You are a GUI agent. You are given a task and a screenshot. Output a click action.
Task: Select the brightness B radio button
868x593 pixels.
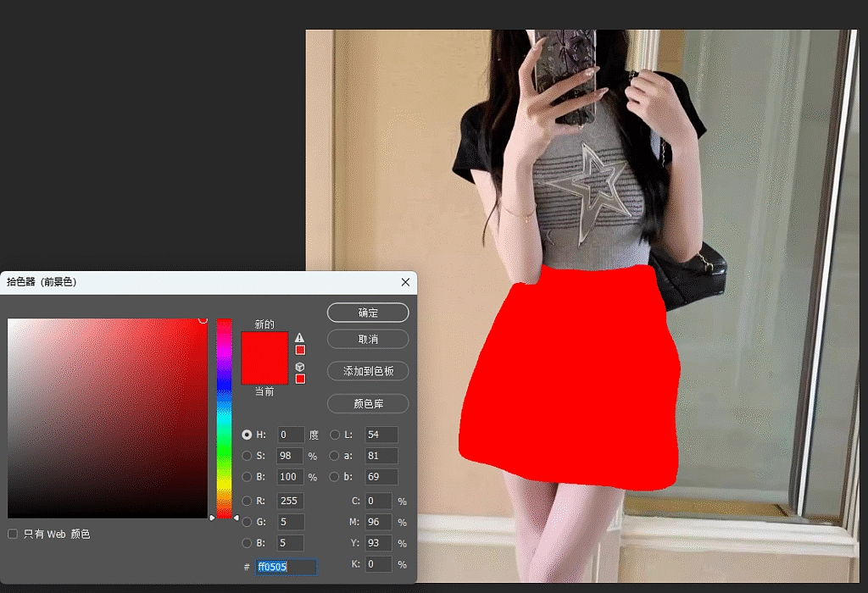tap(247, 477)
